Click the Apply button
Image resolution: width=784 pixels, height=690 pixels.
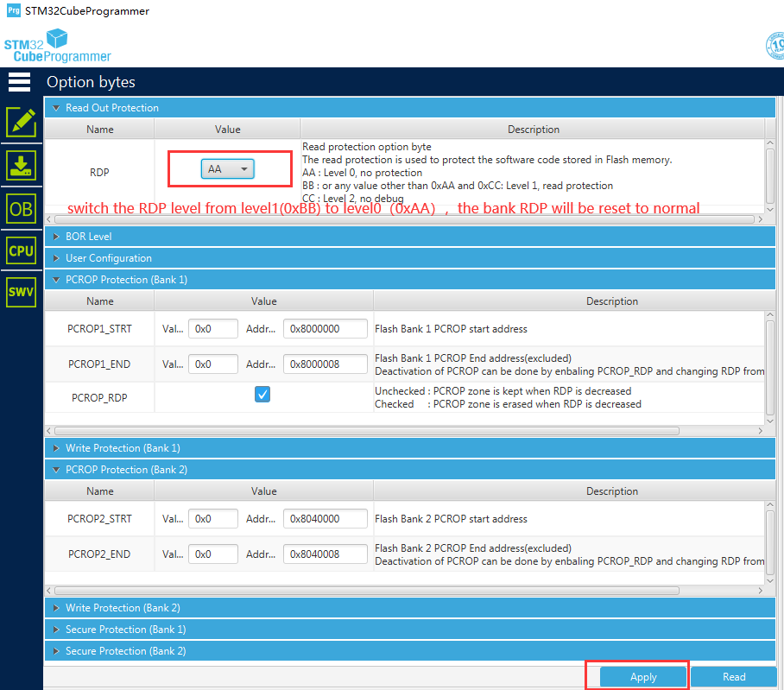coord(643,677)
